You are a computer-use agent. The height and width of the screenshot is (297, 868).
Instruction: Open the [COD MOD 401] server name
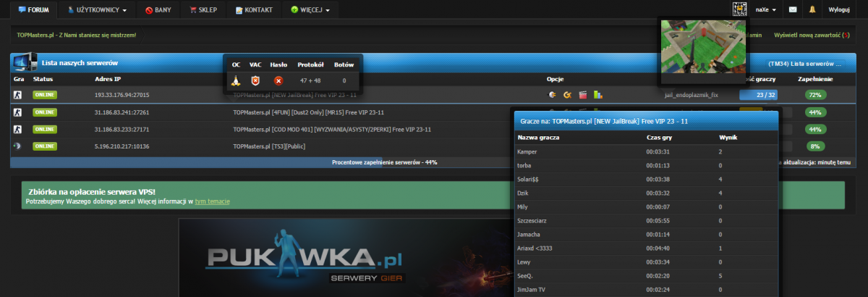click(x=332, y=129)
